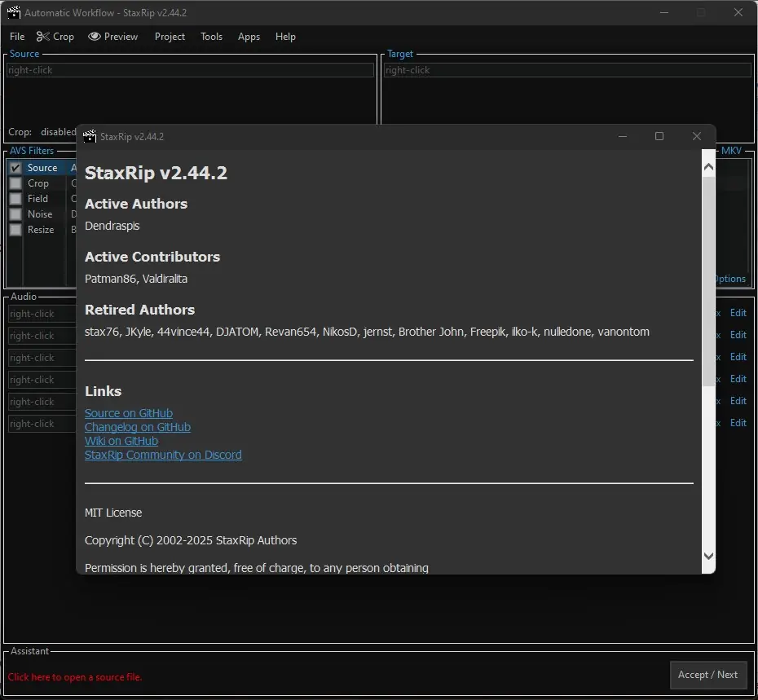The height and width of the screenshot is (700, 758).
Task: Open Changelog on GitHub link
Action: click(x=138, y=427)
